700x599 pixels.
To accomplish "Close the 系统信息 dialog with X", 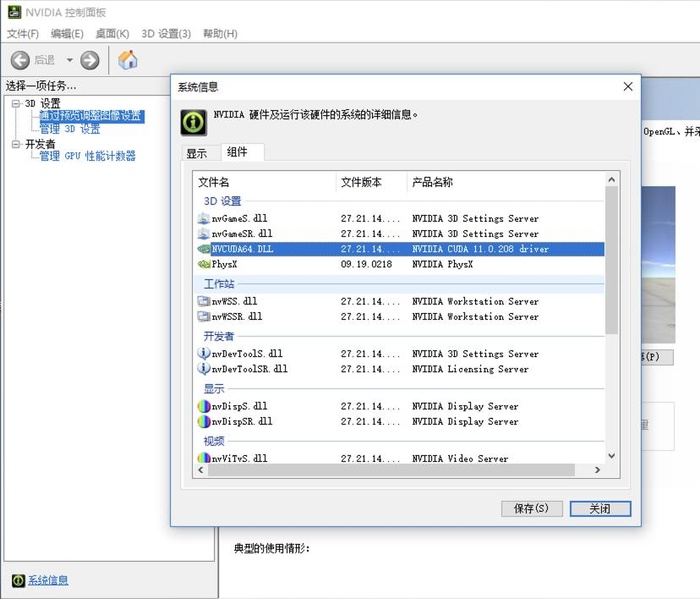I will coord(628,87).
